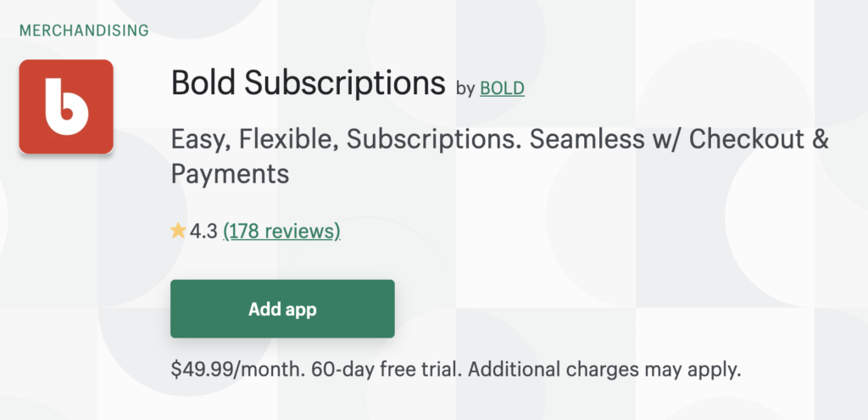This screenshot has height=420, width=868.
Task: Open the 178 reviews link
Action: pos(281,231)
